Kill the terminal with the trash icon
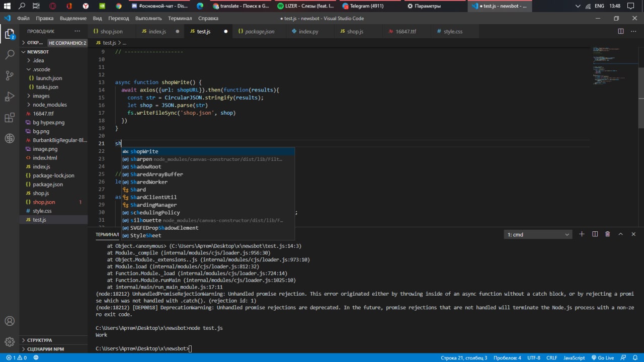Image resolution: width=644 pixels, height=362 pixels. tap(608, 234)
